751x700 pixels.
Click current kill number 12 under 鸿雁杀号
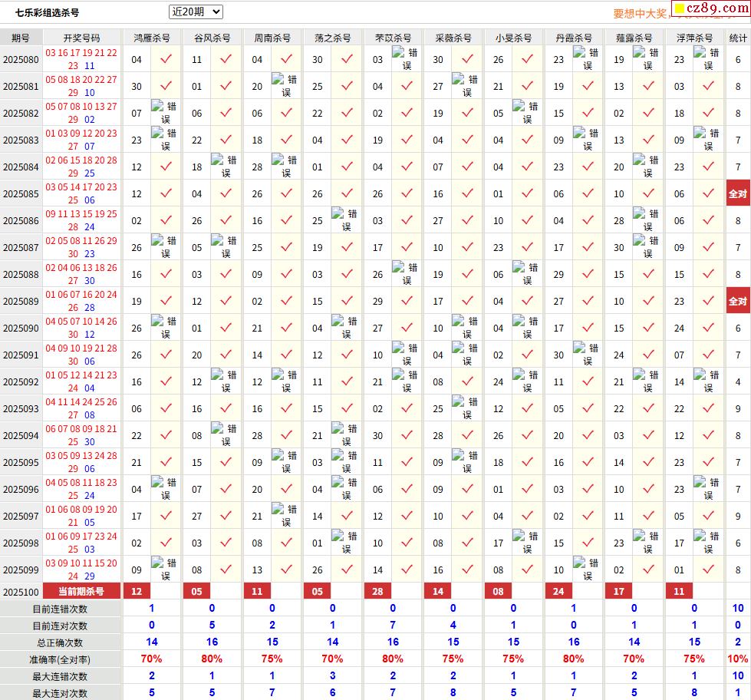tap(137, 591)
